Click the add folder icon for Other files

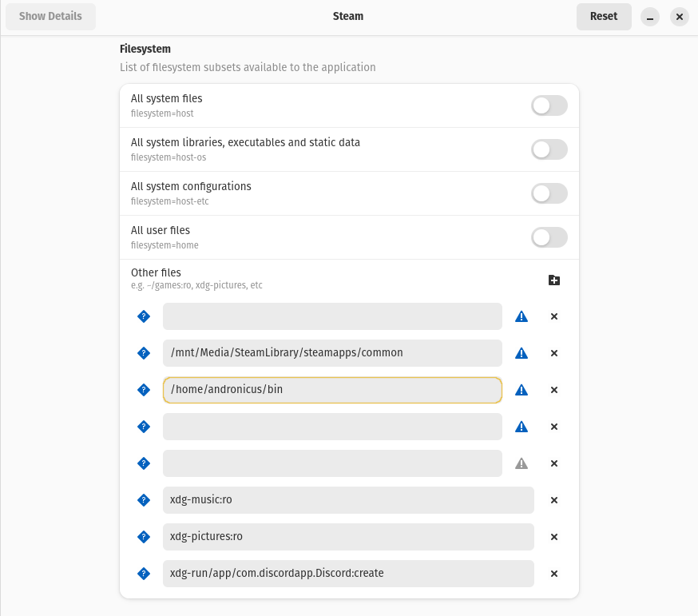(x=554, y=280)
